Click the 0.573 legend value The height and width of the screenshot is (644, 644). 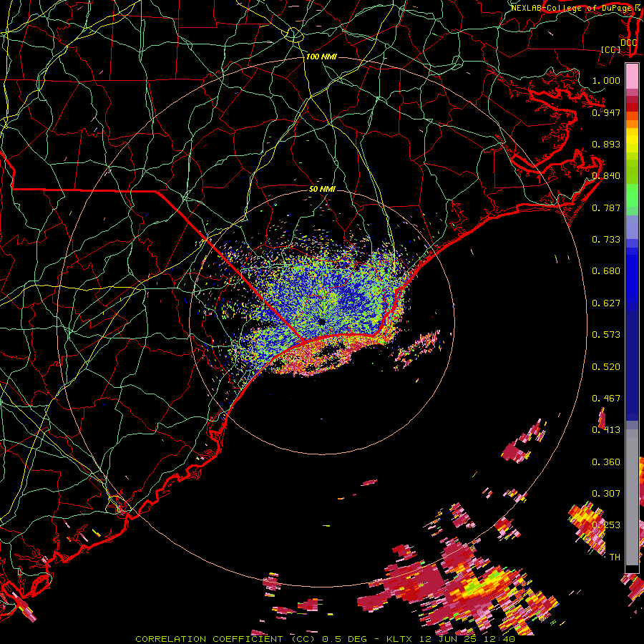click(x=606, y=335)
